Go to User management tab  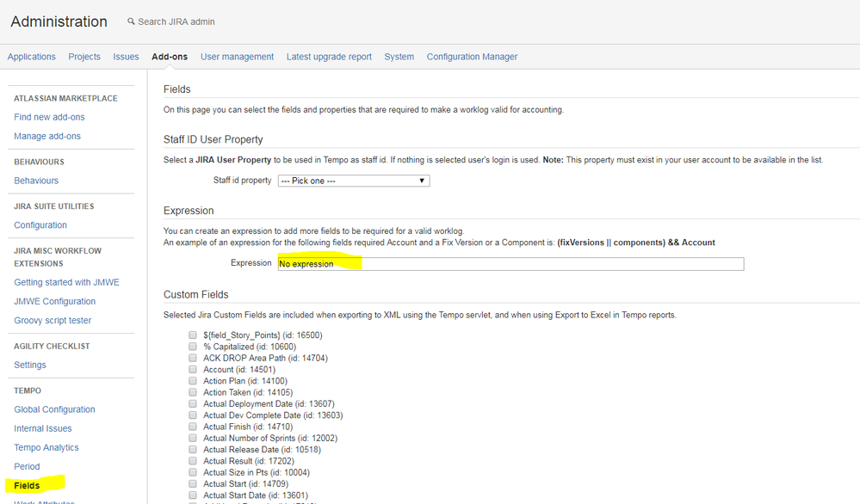tap(237, 57)
